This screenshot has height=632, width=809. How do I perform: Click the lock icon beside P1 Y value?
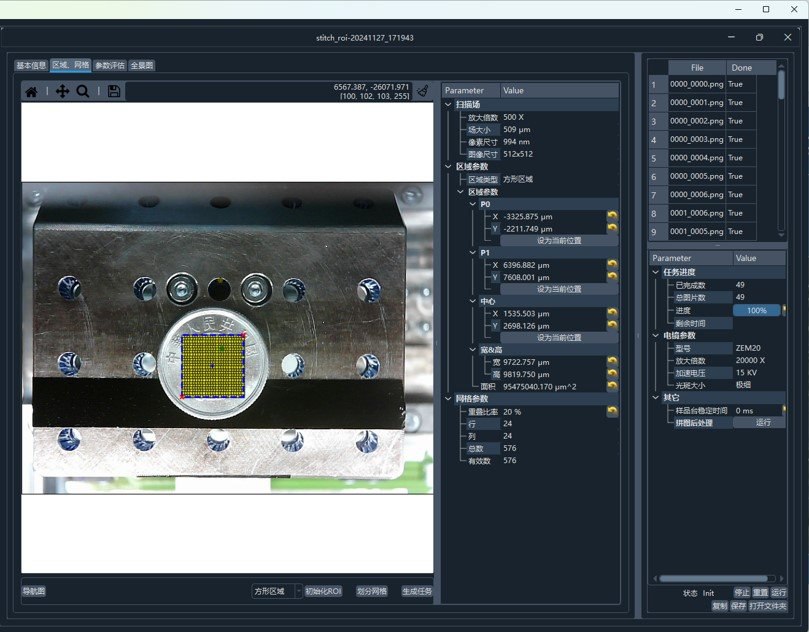(613, 276)
